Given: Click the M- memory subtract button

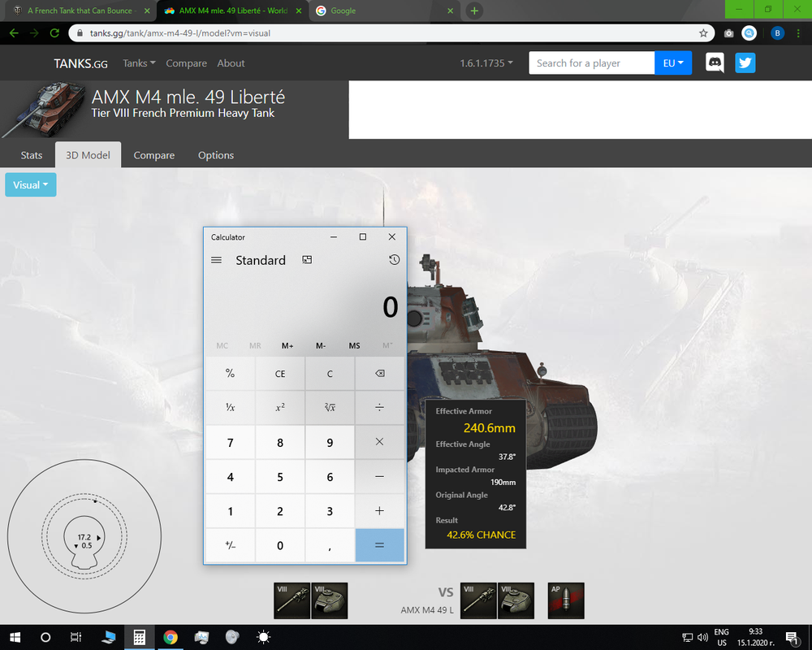Looking at the screenshot, I should [321, 346].
